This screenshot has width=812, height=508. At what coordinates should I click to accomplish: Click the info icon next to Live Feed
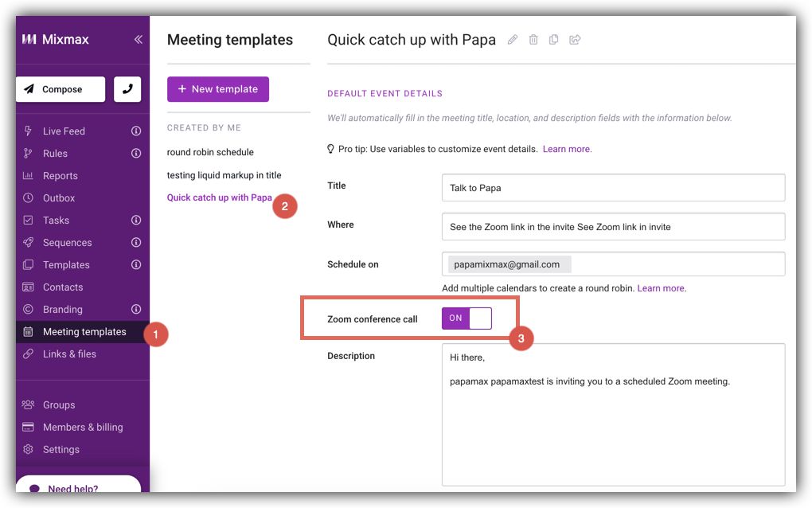pyautogui.click(x=136, y=131)
